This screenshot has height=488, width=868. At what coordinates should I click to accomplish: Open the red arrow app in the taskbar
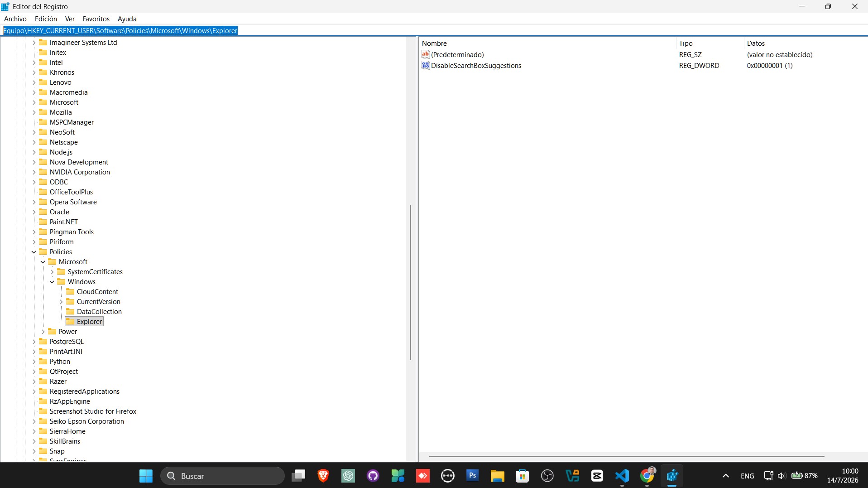coord(423,476)
